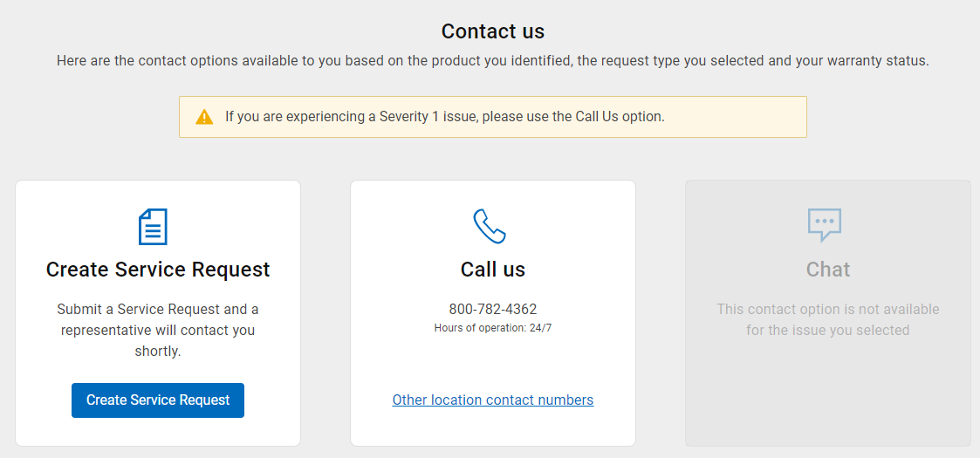
Task: Click the right edge of the yellow alert banner
Action: click(790, 117)
